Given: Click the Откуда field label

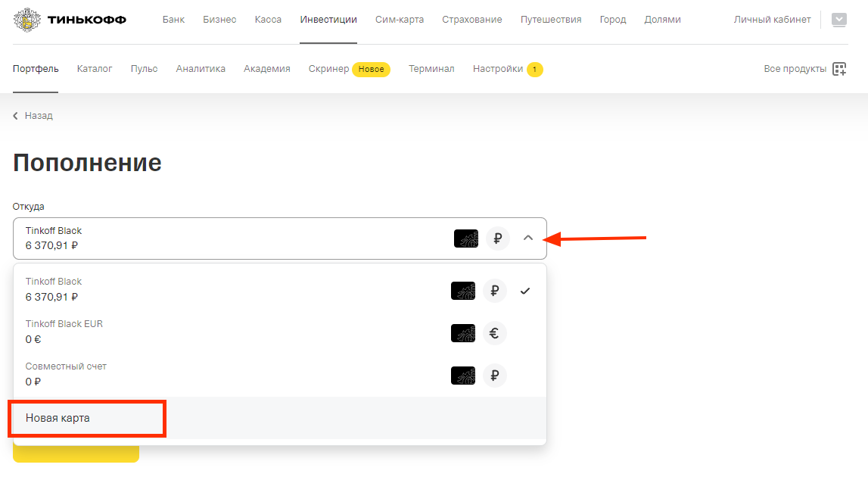Looking at the screenshot, I should (28, 207).
